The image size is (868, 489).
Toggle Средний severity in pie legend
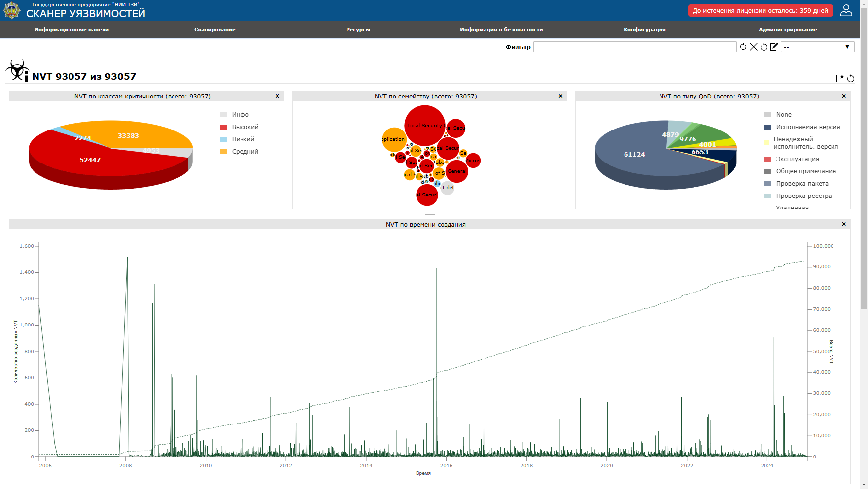[x=245, y=152]
